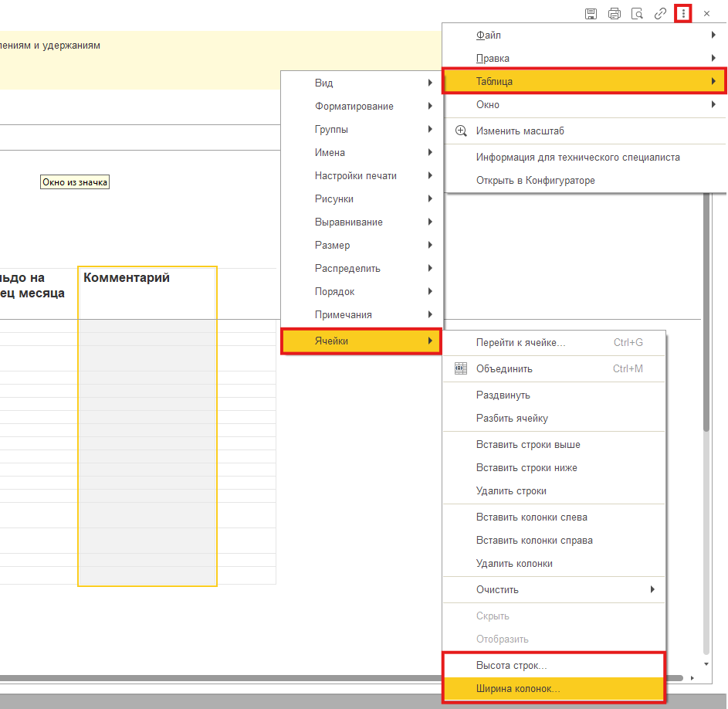This screenshot has width=728, height=709.
Task: Click the magnifier icon beside Изменить масштаб
Action: point(461,131)
